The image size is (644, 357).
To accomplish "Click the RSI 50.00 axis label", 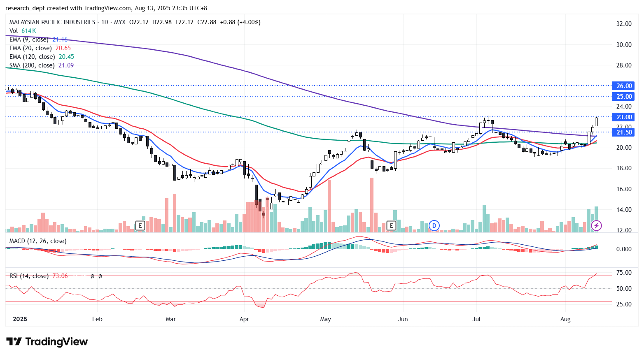I will (x=624, y=289).
